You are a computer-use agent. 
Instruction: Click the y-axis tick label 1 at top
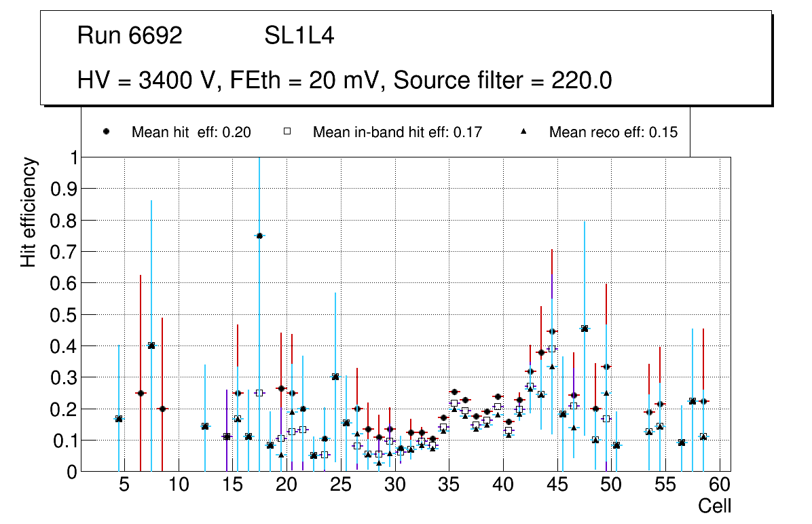point(72,157)
